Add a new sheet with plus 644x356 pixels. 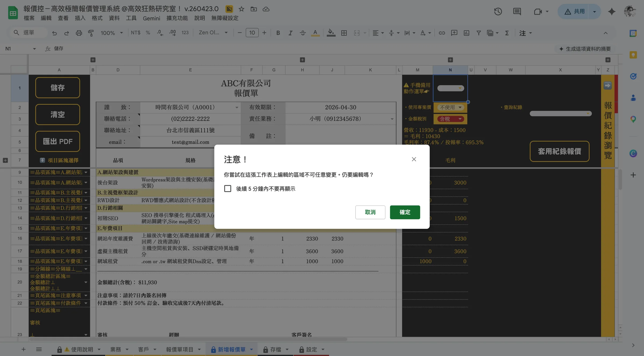point(24,349)
